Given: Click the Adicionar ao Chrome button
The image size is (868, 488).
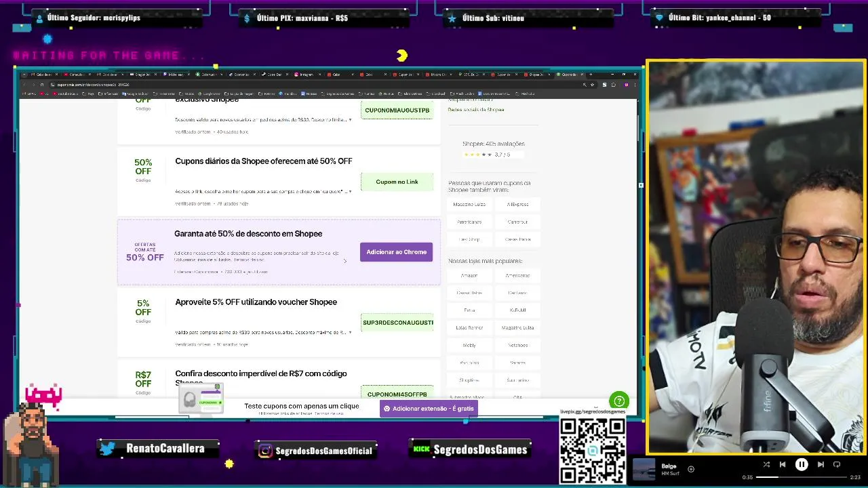Looking at the screenshot, I should (396, 252).
